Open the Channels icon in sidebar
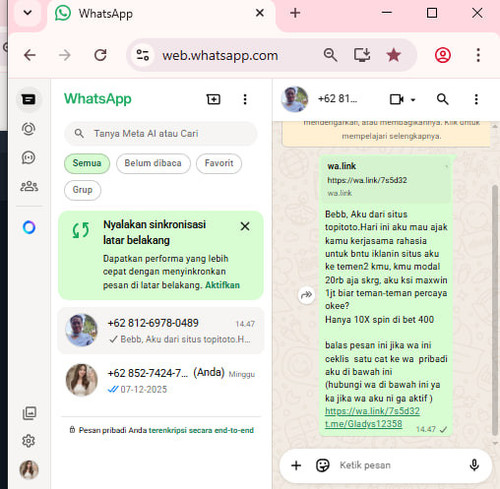Screen dimensions: 500x489 tap(29, 157)
